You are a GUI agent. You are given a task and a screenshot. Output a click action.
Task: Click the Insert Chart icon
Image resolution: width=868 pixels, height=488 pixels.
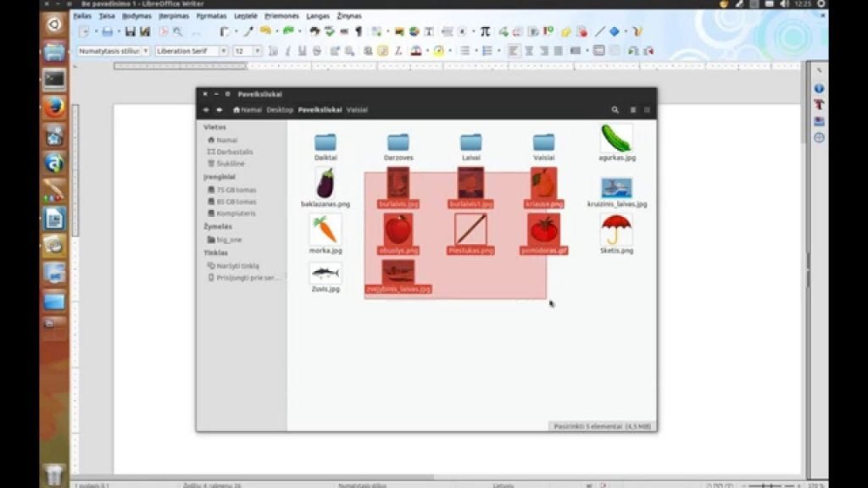414,32
